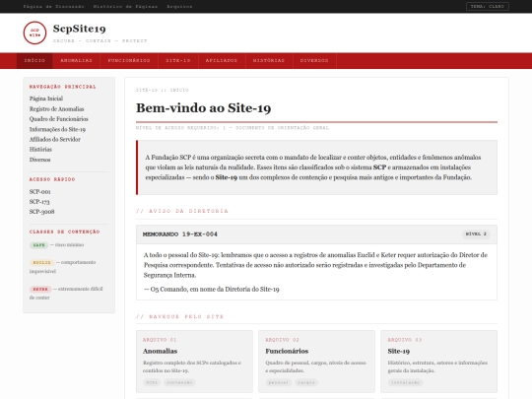Click the SCPs tag on Anomalias card
Image resolution: width=532 pixels, height=399 pixels.
(x=152, y=382)
